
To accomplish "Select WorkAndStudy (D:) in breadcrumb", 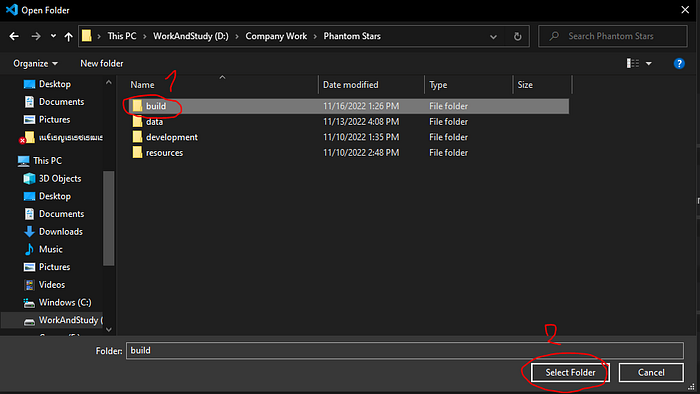I will click(191, 36).
